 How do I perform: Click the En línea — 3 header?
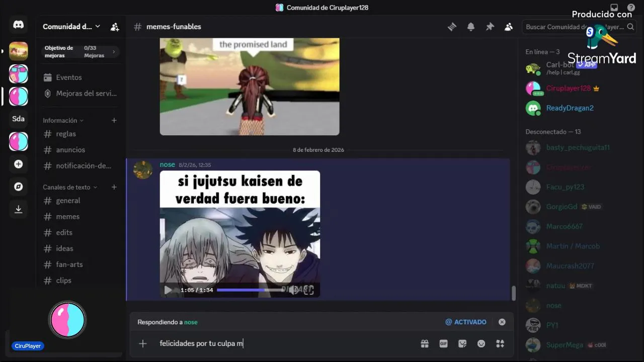tap(543, 52)
